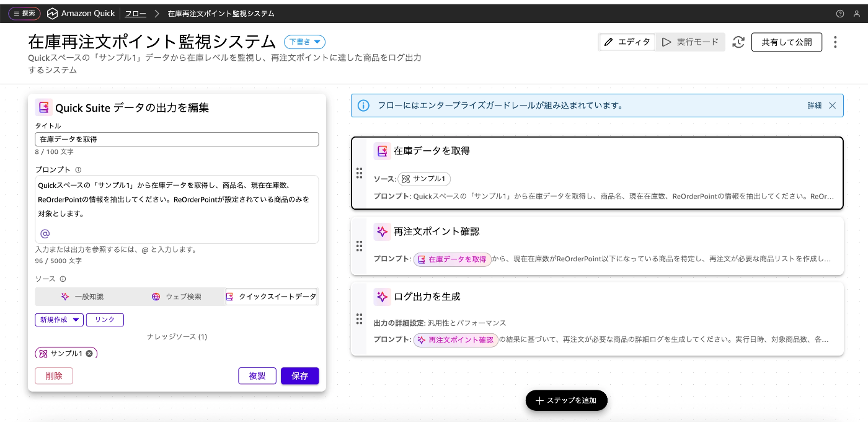868x422 pixels.
Task: Click フロー breadcrumb link
Action: [136, 13]
